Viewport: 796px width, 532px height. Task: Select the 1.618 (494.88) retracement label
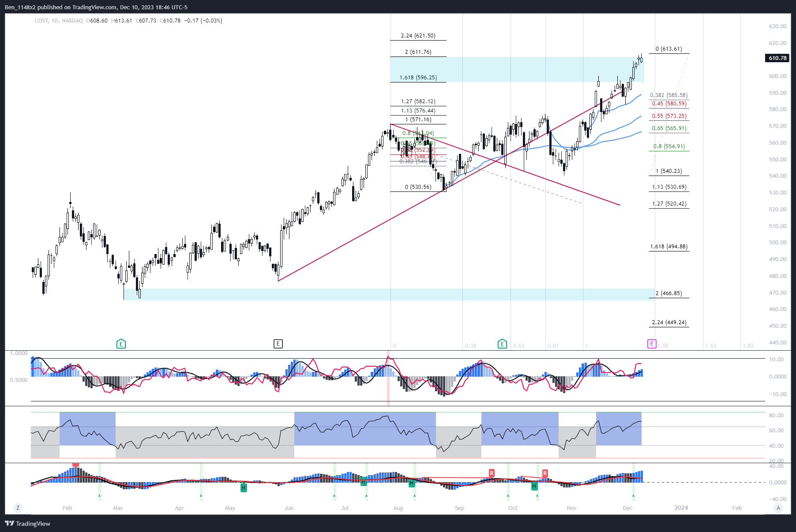668,247
